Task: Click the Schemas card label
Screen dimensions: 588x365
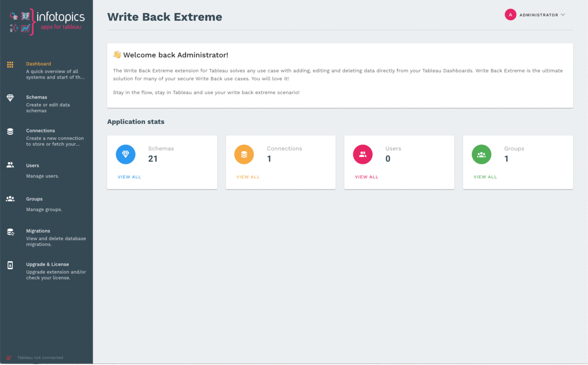Action: 161,148
